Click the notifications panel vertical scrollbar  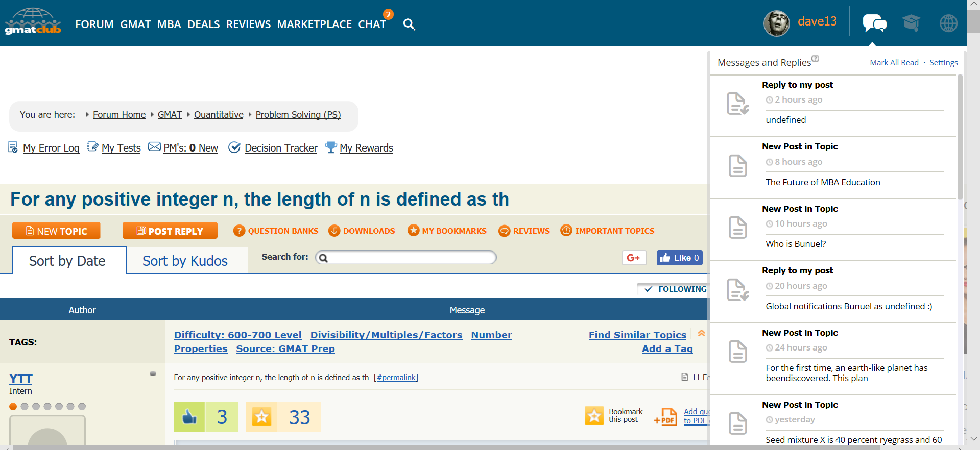click(960, 138)
